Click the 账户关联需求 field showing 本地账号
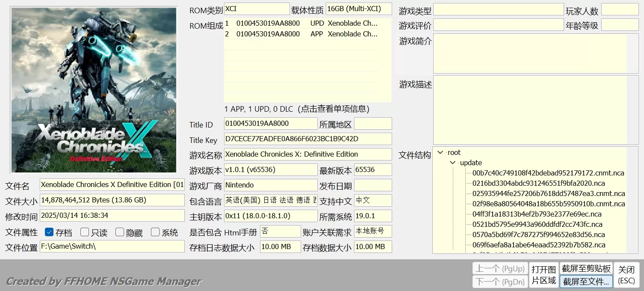 (x=373, y=232)
